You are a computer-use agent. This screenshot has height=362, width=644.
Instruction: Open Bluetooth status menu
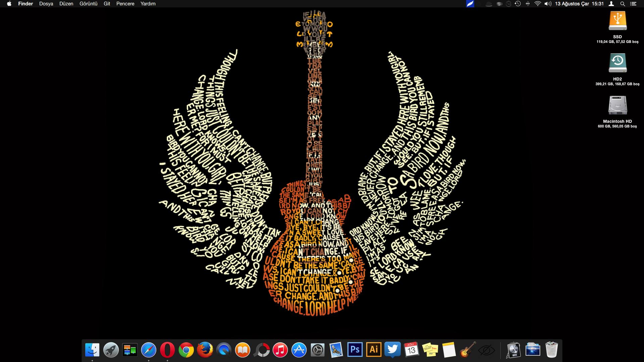[528, 4]
